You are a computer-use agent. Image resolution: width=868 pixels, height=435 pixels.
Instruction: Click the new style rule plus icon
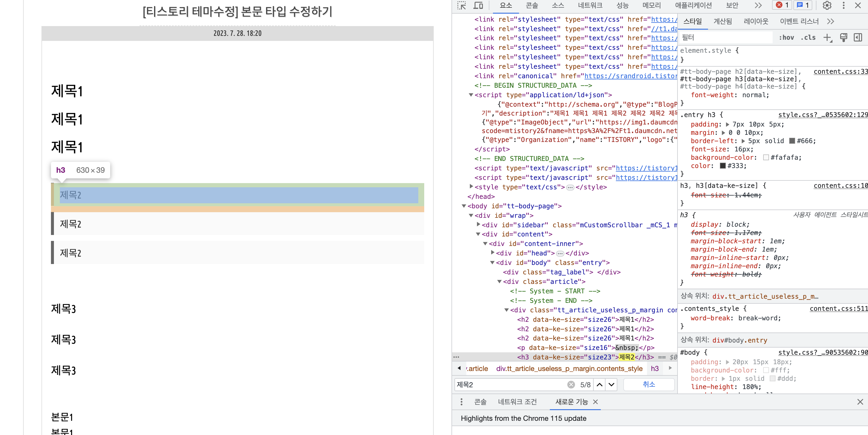pyautogui.click(x=827, y=37)
